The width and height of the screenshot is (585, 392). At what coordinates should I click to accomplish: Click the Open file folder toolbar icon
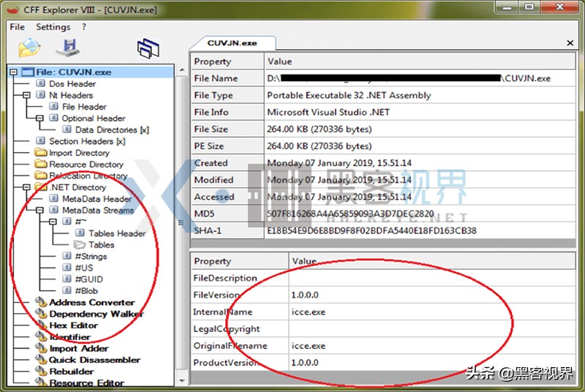(x=29, y=48)
